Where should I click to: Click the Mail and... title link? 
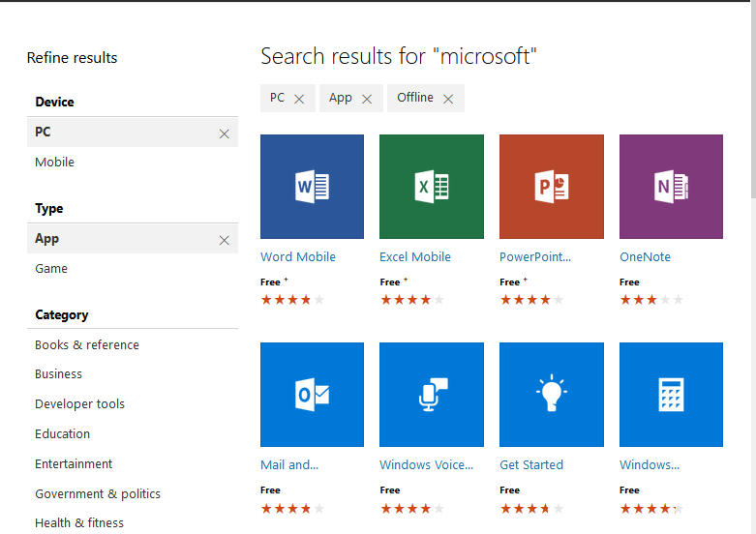coord(289,465)
